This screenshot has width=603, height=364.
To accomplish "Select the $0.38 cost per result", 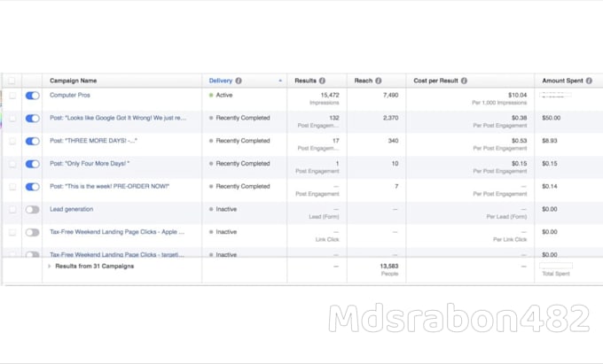I will (519, 118).
